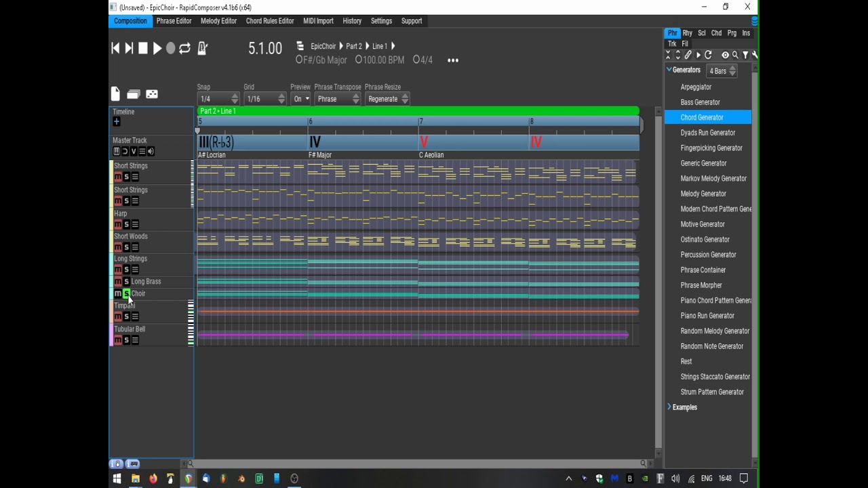Select the Strum Pattern Generator item
868x488 pixels.
click(712, 392)
